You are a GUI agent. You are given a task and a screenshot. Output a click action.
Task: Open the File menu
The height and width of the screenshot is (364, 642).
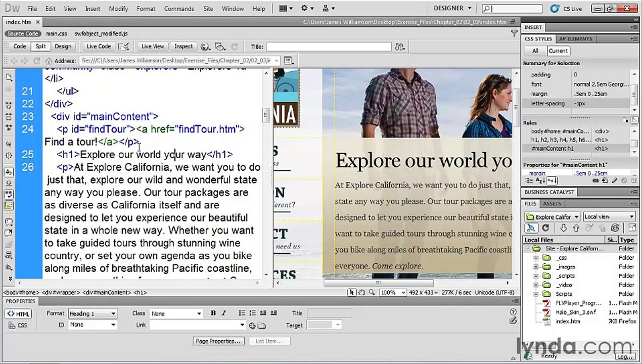(x=32, y=9)
